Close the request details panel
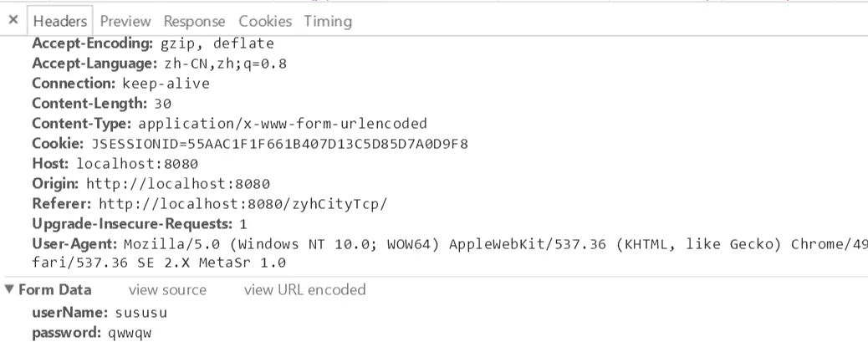 coord(13,20)
